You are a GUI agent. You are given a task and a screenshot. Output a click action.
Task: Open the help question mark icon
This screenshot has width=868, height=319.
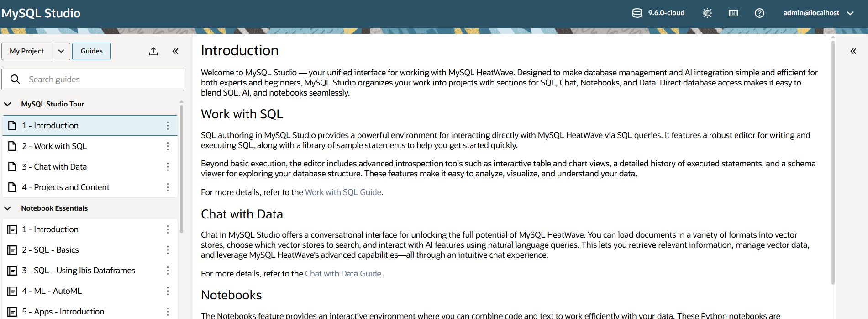coord(759,13)
